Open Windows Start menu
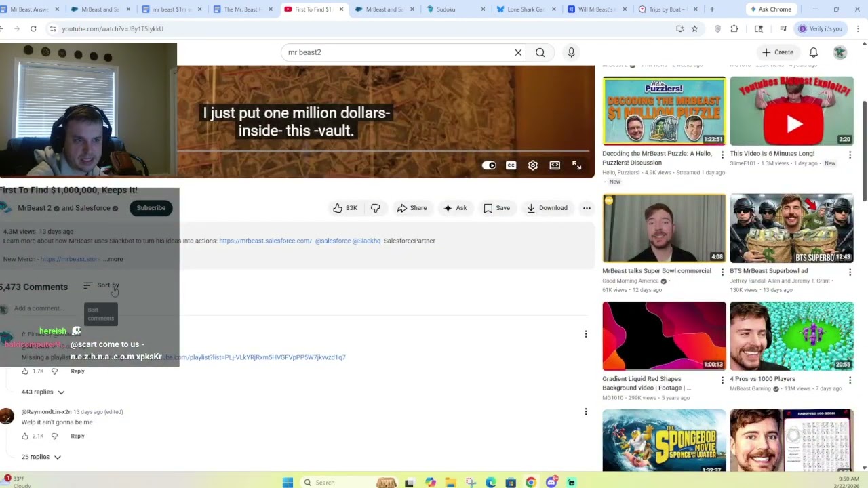Viewport: 868px width, 488px height. (288, 483)
